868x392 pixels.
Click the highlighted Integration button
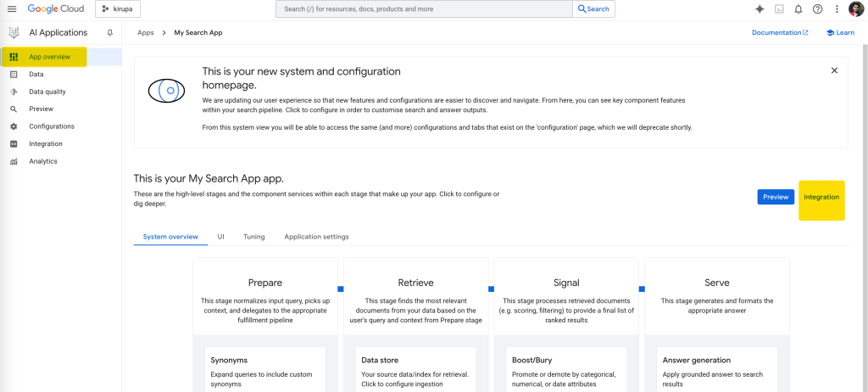[x=821, y=197]
